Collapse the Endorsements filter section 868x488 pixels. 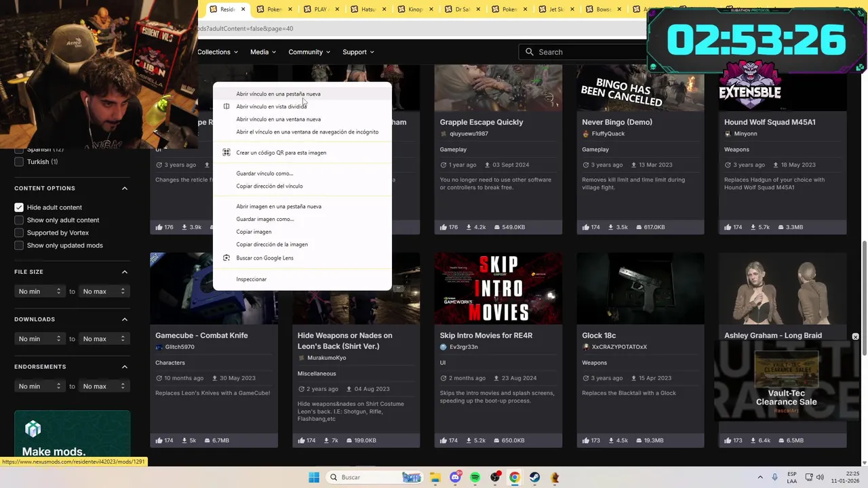pos(125,367)
